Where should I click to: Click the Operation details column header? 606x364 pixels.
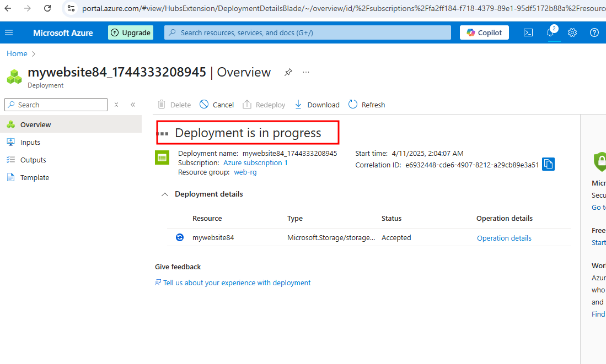pos(505,219)
